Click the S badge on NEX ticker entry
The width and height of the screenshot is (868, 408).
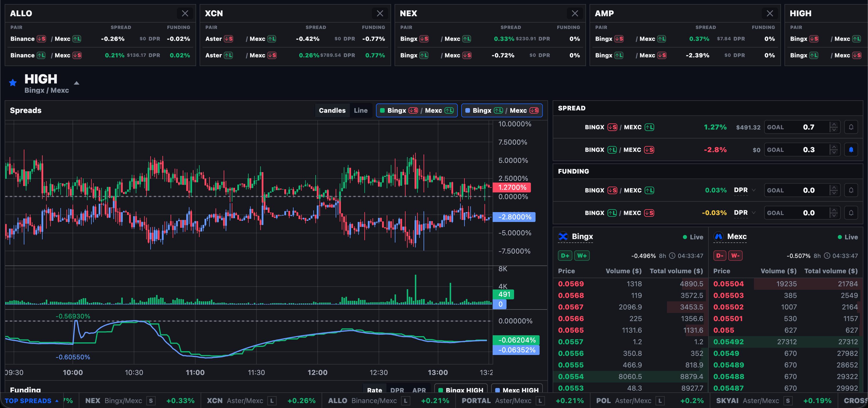(x=151, y=400)
